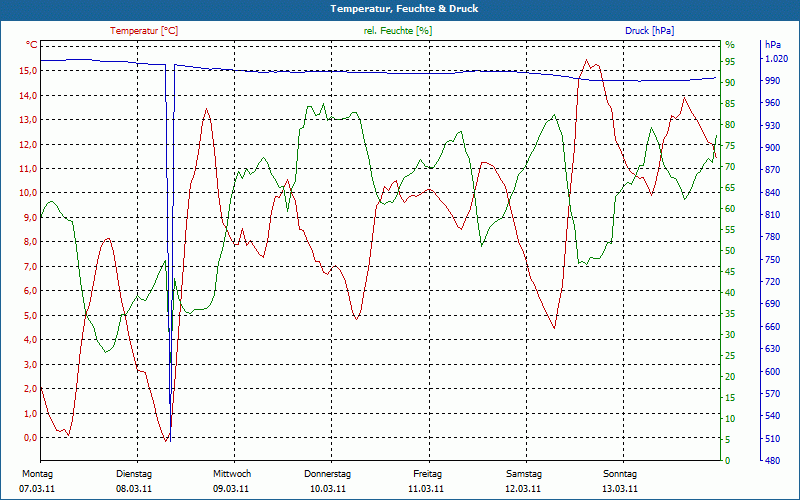Click green '25' on the humidity axis
800x500 pixels.
click(730, 356)
